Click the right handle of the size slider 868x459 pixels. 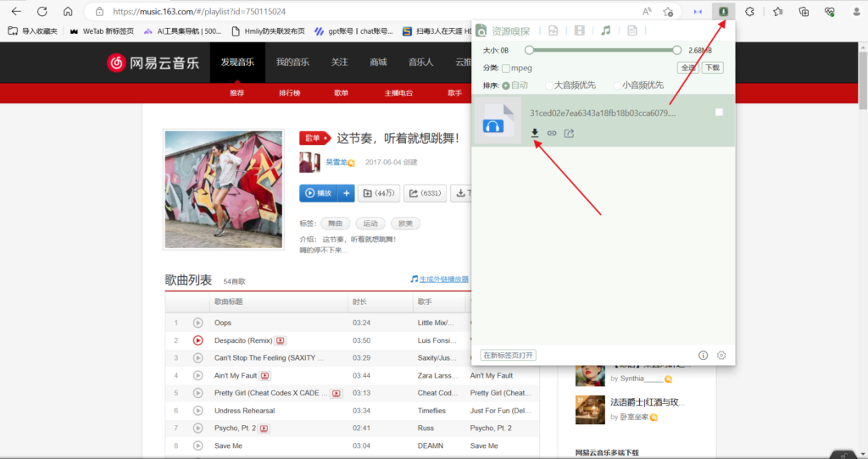(x=677, y=50)
